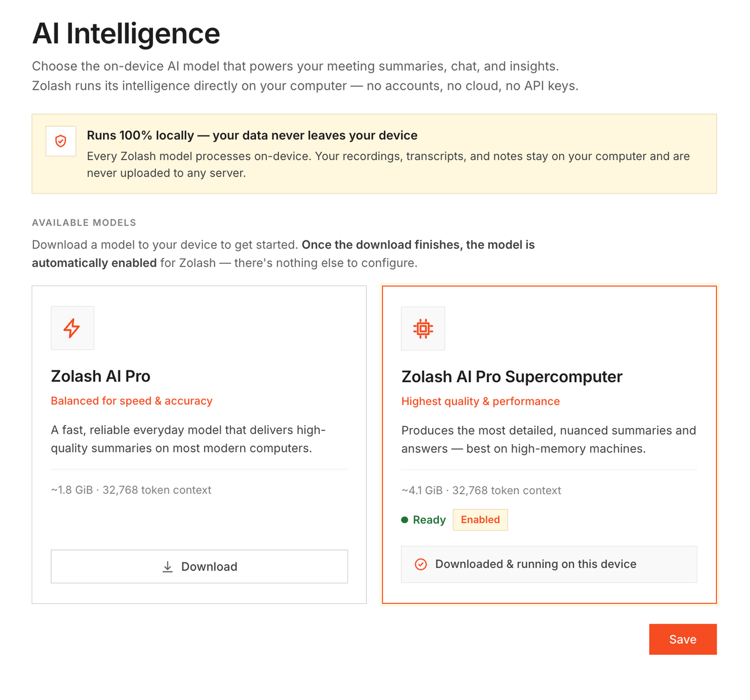Screen dimensions: 750x700
Task: Click Downloaded & running on this device bar
Action: [x=549, y=564]
